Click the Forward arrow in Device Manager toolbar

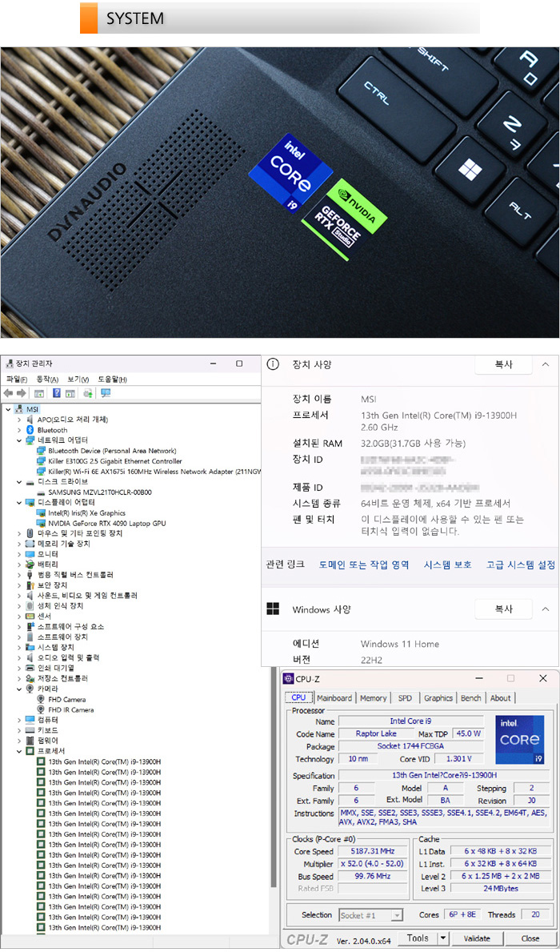click(21, 393)
